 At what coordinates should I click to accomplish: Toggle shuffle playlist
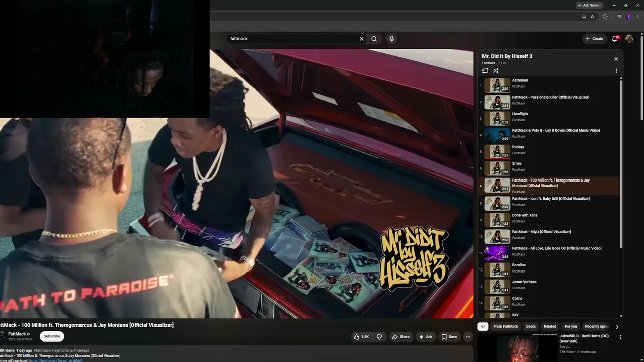(496, 71)
